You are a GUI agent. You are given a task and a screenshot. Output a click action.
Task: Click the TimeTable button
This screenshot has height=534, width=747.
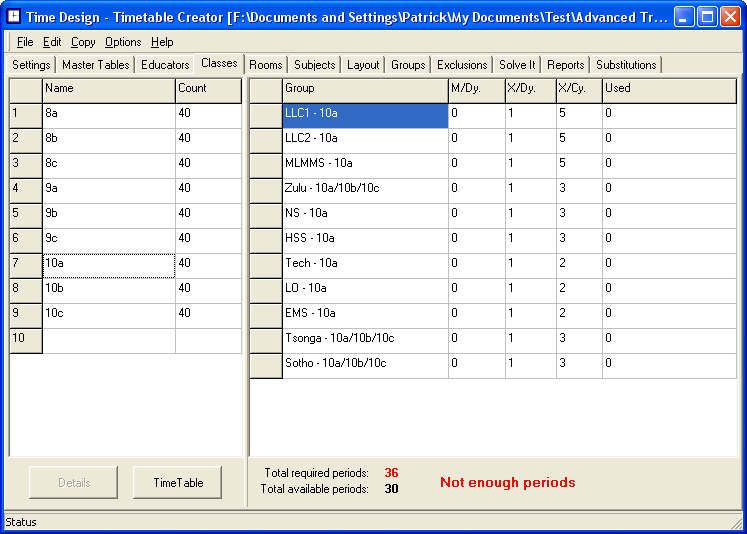point(178,483)
